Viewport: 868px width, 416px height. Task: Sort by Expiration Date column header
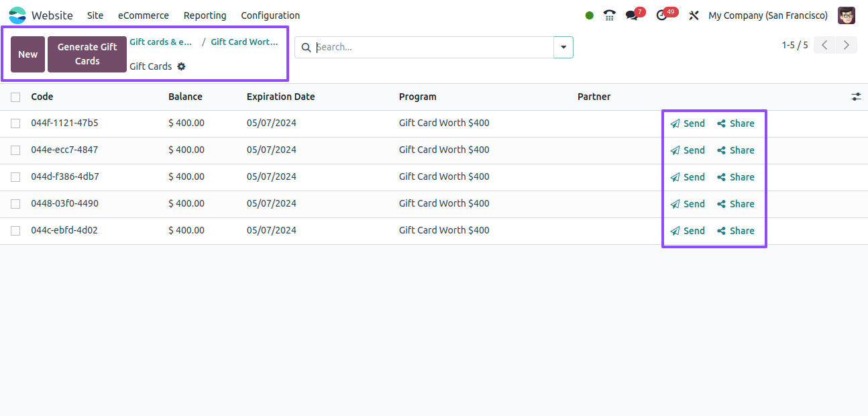280,97
